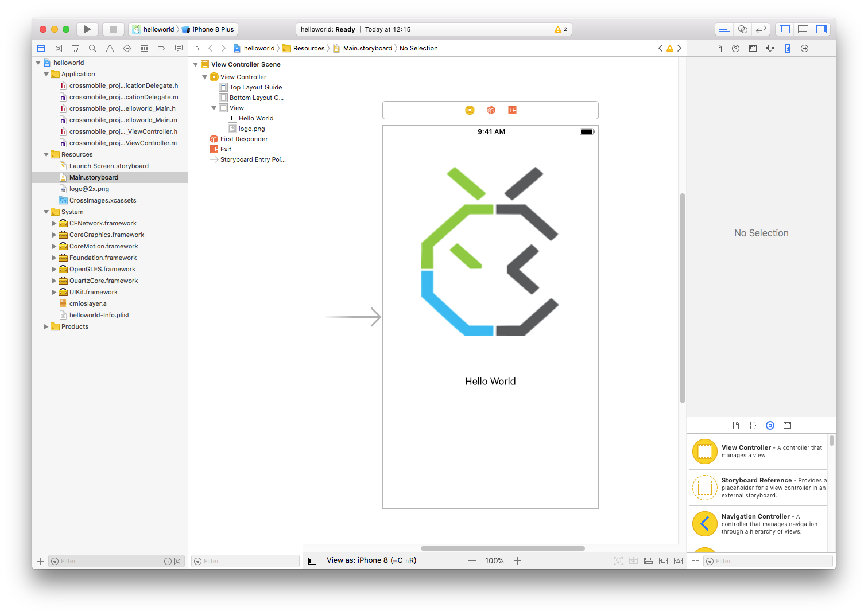Go back in editor history
868x615 pixels.
point(211,48)
